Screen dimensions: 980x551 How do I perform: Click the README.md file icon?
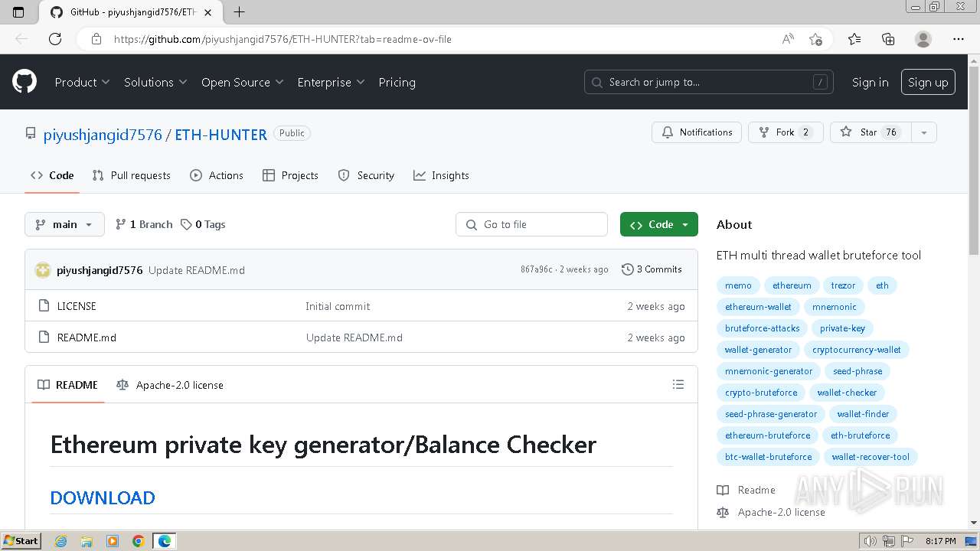pos(44,337)
